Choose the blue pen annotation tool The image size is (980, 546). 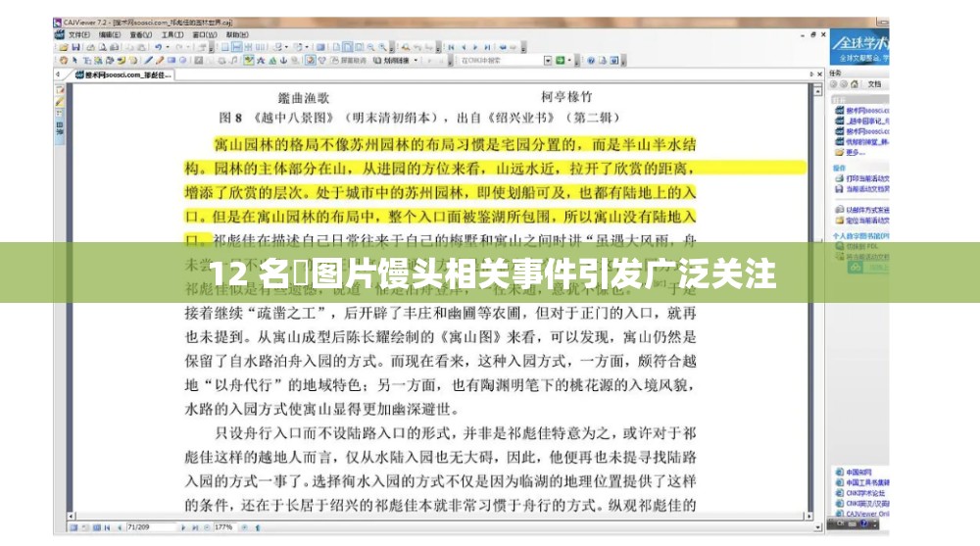(148, 61)
